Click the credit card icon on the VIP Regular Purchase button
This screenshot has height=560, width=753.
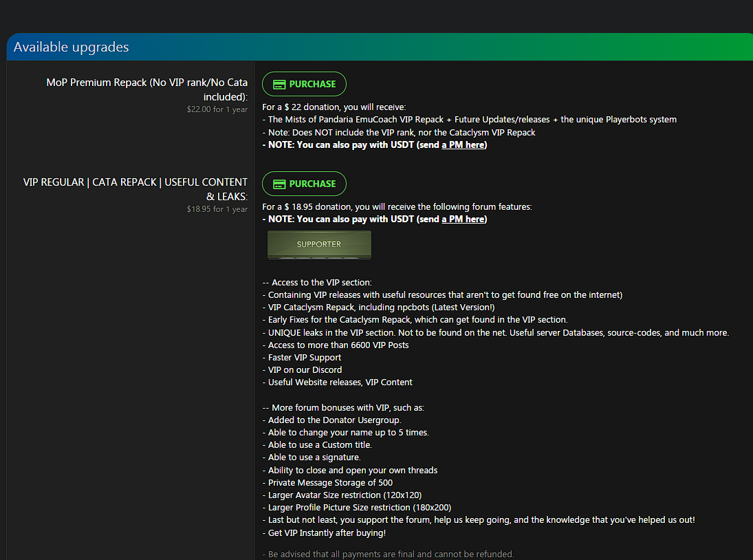pos(279,184)
